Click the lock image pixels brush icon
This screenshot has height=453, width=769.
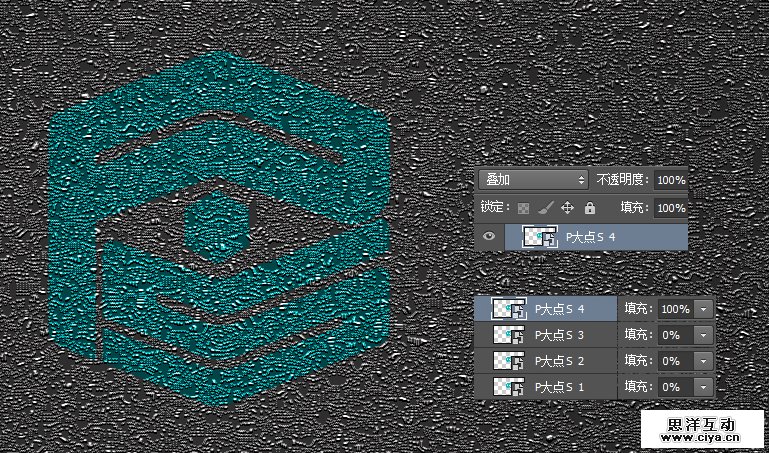(x=546, y=208)
